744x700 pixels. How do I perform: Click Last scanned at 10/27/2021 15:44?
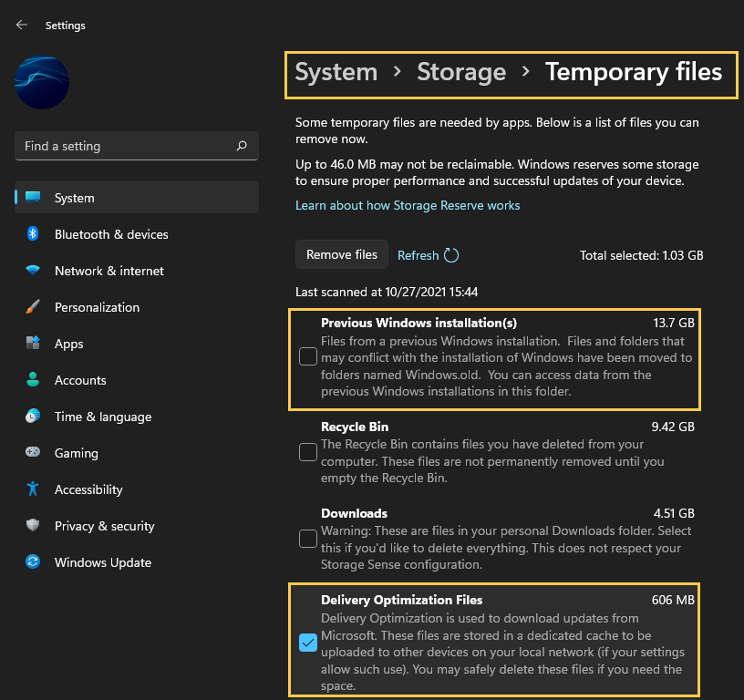coord(387,293)
